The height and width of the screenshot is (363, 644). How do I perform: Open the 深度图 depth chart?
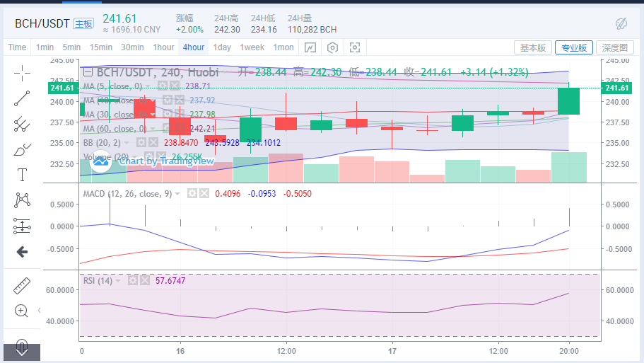point(615,47)
